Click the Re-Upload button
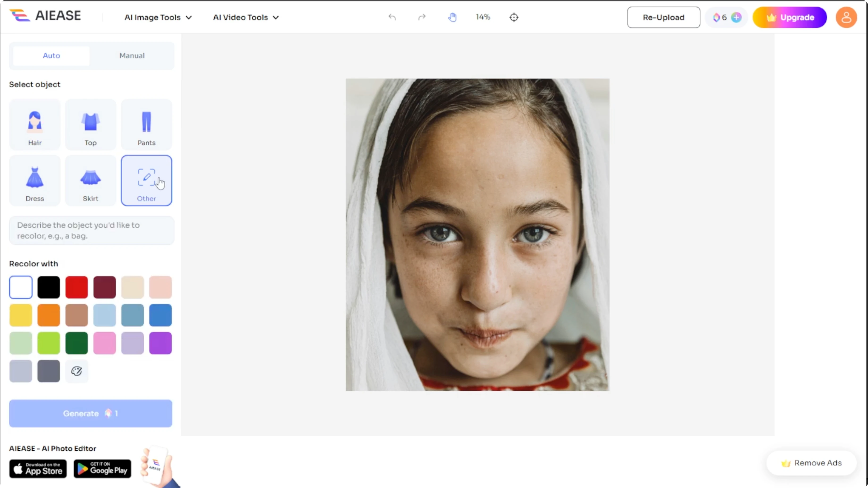This screenshot has height=488, width=868. point(664,17)
